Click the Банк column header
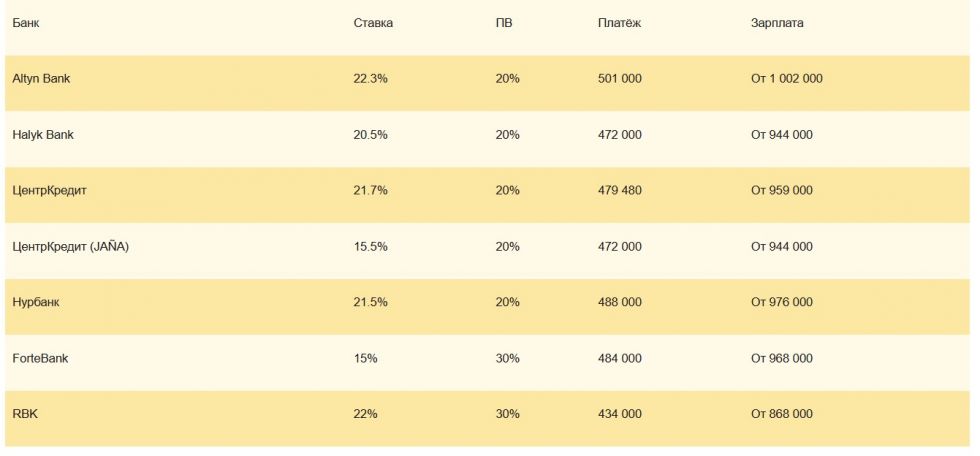The image size is (980, 456). click(x=28, y=23)
